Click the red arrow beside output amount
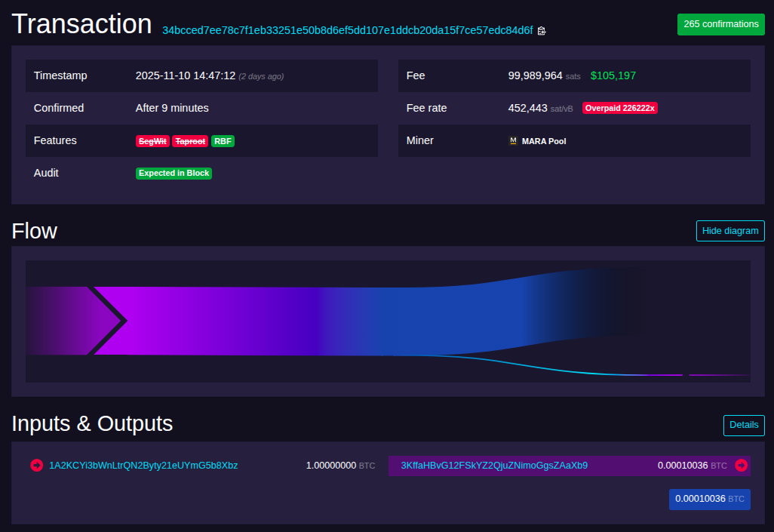The height and width of the screenshot is (532, 774). click(x=741, y=466)
